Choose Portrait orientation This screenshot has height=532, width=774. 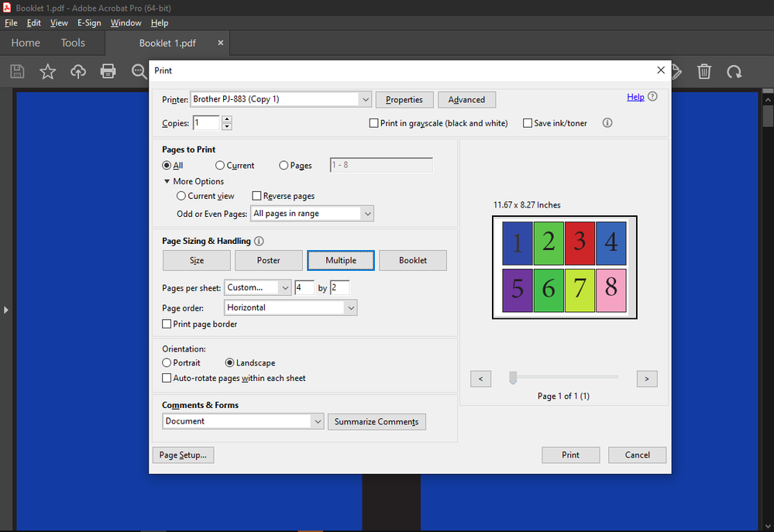(x=167, y=362)
